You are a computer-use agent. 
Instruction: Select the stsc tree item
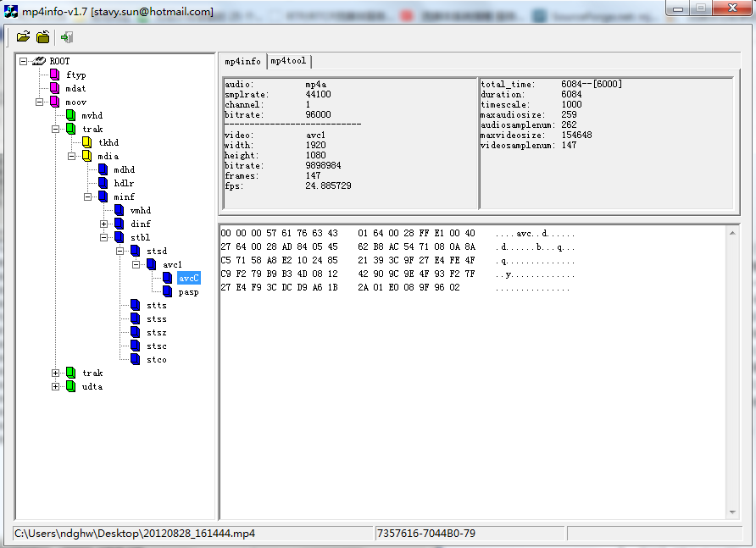[157, 346]
